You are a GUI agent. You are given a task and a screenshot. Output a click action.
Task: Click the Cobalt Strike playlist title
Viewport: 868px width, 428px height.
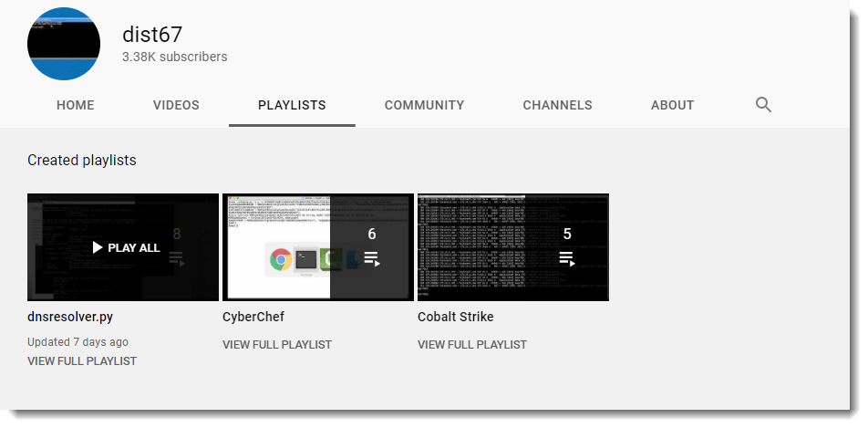456,317
